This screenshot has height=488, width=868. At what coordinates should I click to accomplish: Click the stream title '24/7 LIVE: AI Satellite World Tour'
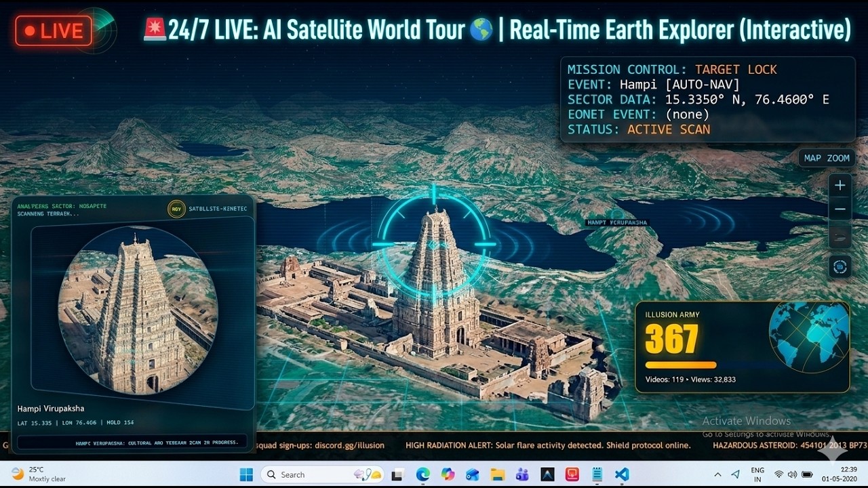[x=316, y=30]
